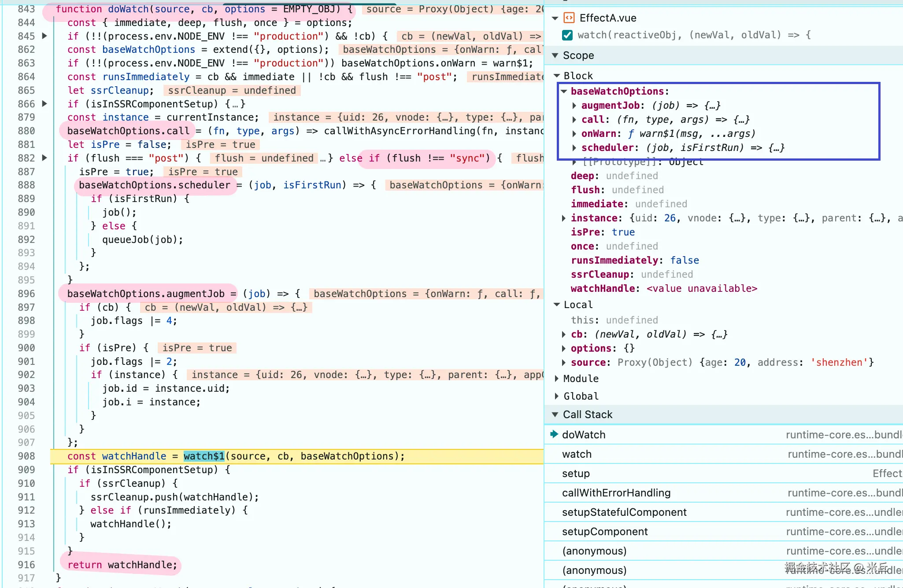The height and width of the screenshot is (588, 903).
Task: Uncheck the watch(reactiveObj breakpoint checkbox
Action: [567, 35]
